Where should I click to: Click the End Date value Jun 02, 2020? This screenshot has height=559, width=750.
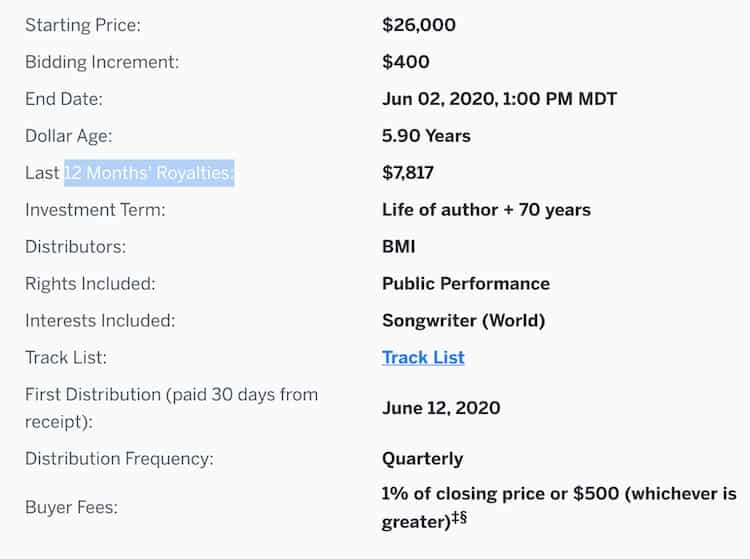click(x=499, y=99)
